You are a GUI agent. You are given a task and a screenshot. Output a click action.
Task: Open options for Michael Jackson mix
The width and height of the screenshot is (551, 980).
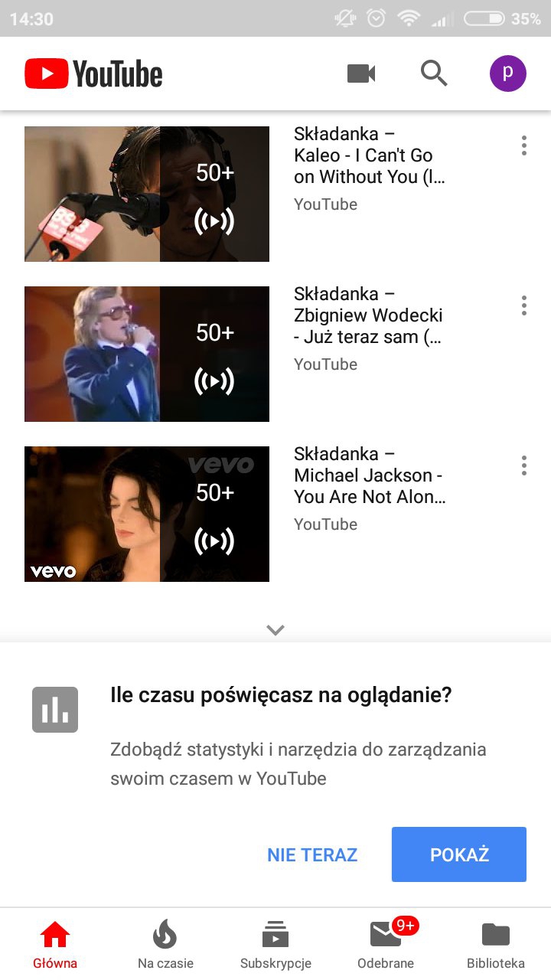[524, 465]
